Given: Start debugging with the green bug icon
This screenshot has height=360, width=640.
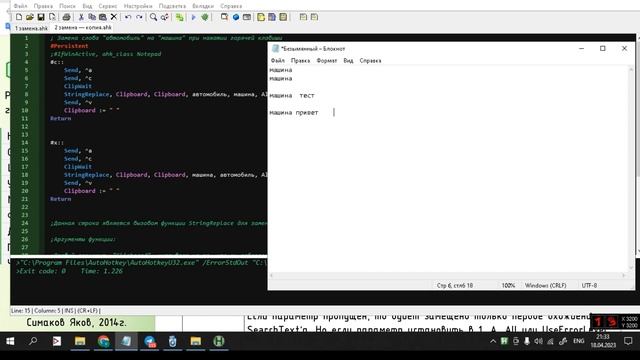Looking at the screenshot, I should coord(205,17).
